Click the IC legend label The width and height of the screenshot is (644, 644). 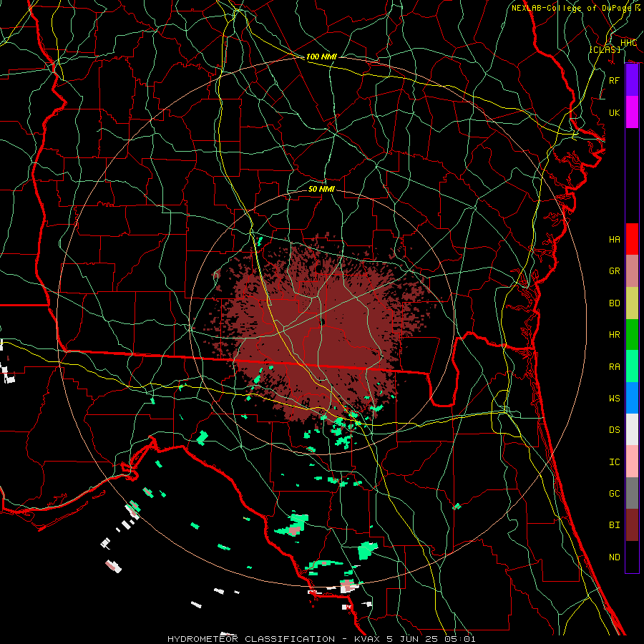click(x=614, y=462)
